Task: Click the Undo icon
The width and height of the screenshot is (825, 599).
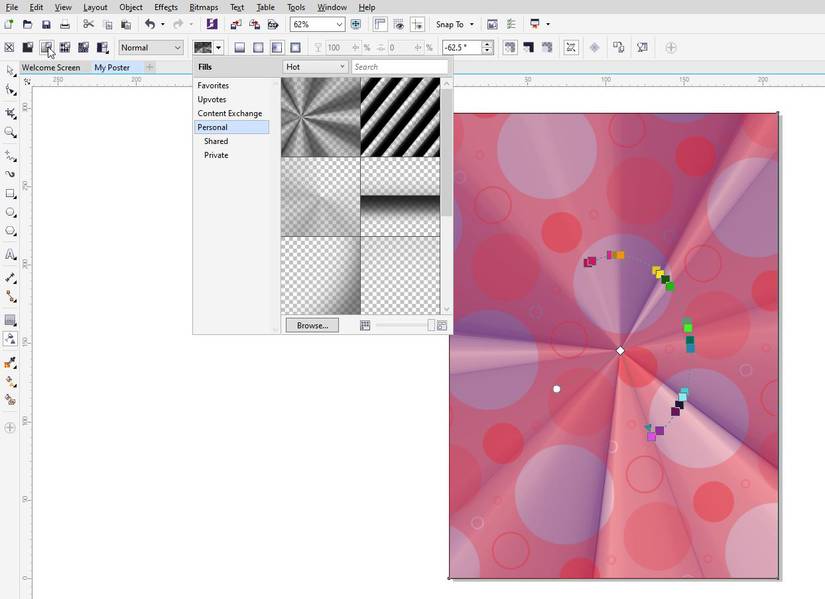Action: tap(149, 24)
